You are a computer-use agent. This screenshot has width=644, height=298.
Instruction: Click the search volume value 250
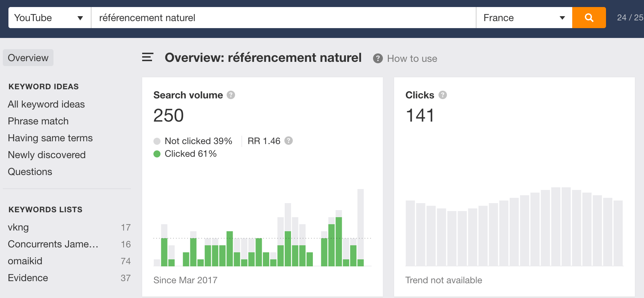click(169, 116)
